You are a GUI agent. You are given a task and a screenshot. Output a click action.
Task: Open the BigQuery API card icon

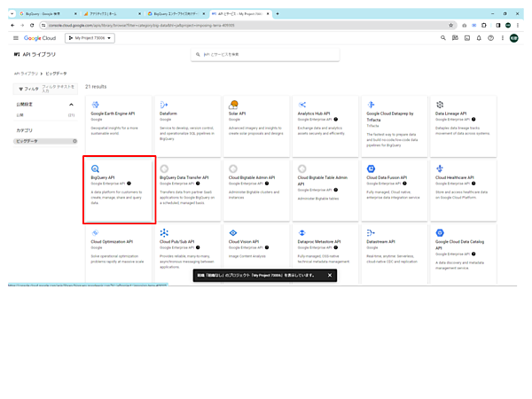tap(96, 168)
